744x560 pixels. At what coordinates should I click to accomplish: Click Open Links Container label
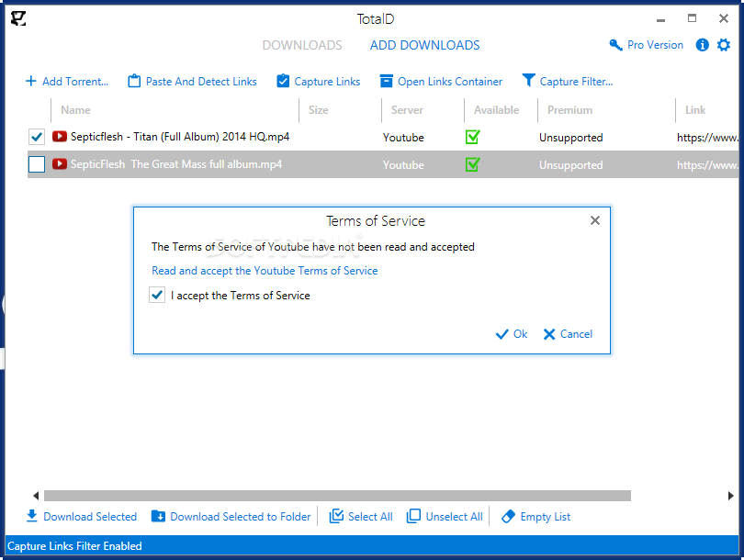[450, 82]
